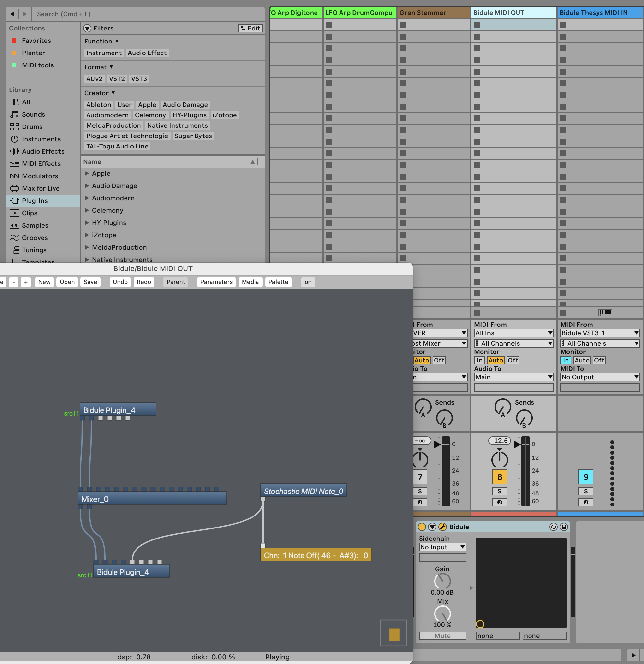This screenshot has height=664, width=644.
Task: Open the Plug-Ins library category
Action: [x=35, y=201]
